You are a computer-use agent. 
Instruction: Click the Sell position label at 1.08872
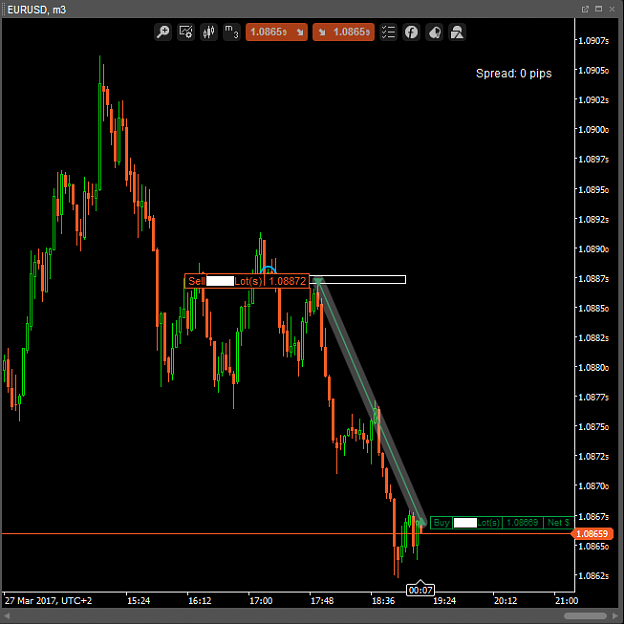[247, 281]
